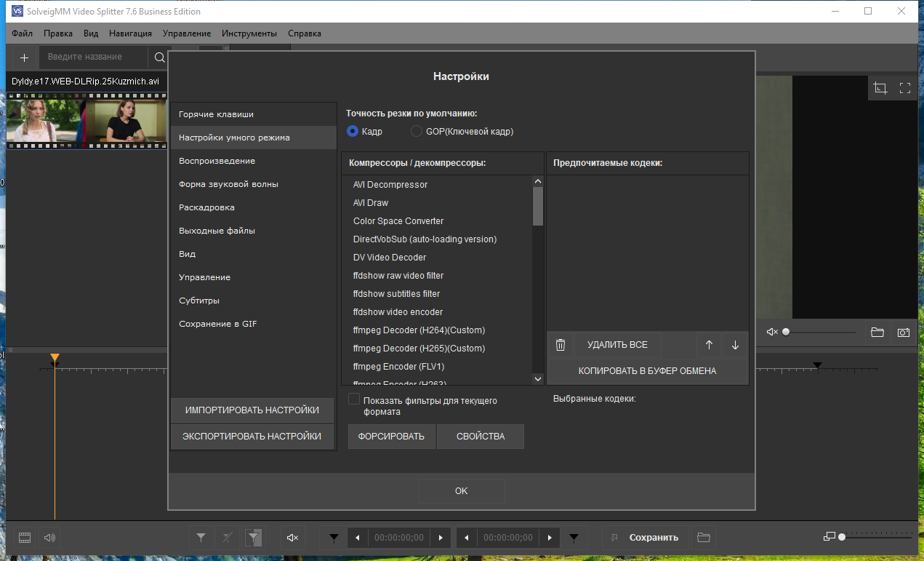Select the Dyldy.e17 video thumbnail
Image resolution: width=924 pixels, height=561 pixels.
point(87,121)
